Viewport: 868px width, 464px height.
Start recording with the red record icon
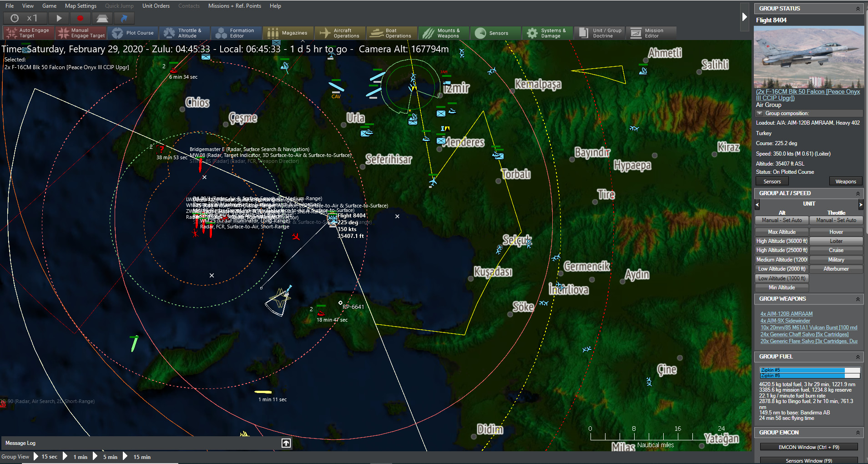click(x=81, y=18)
